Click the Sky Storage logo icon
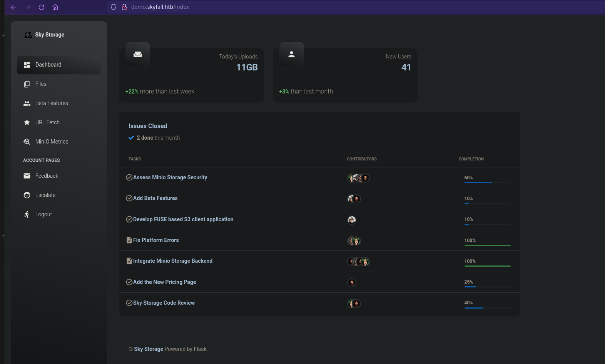The height and width of the screenshot is (364, 605). click(28, 35)
